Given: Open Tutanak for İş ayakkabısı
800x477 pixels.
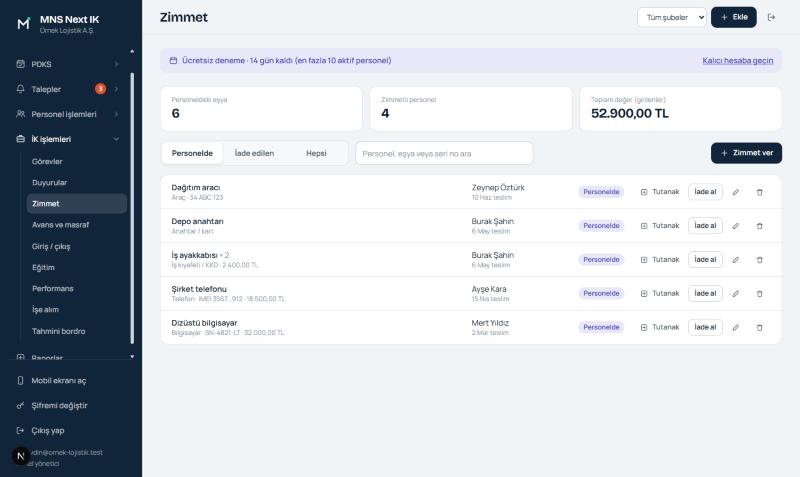Looking at the screenshot, I should tap(660, 259).
